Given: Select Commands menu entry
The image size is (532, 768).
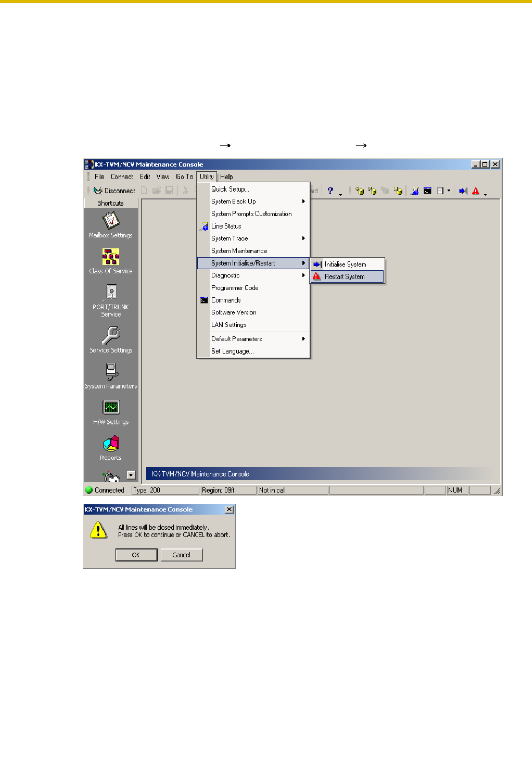Looking at the screenshot, I should coord(253,300).
